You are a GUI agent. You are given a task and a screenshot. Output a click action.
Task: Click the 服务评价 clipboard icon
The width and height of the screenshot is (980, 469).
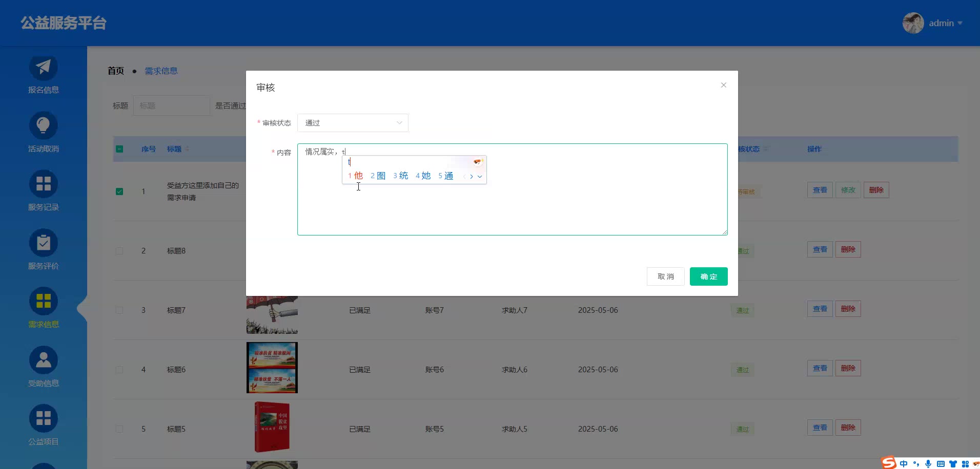43,243
